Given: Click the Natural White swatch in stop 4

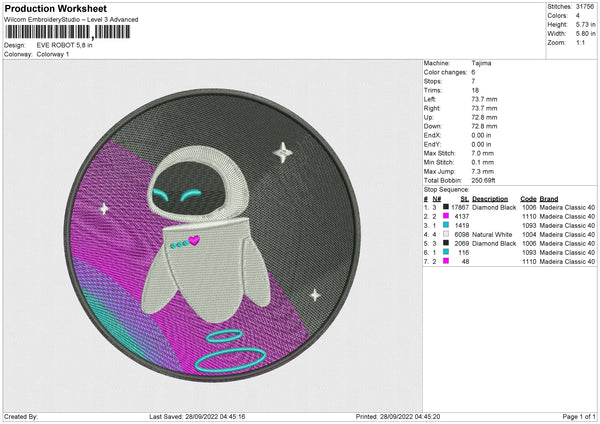Looking at the screenshot, I should (444, 234).
